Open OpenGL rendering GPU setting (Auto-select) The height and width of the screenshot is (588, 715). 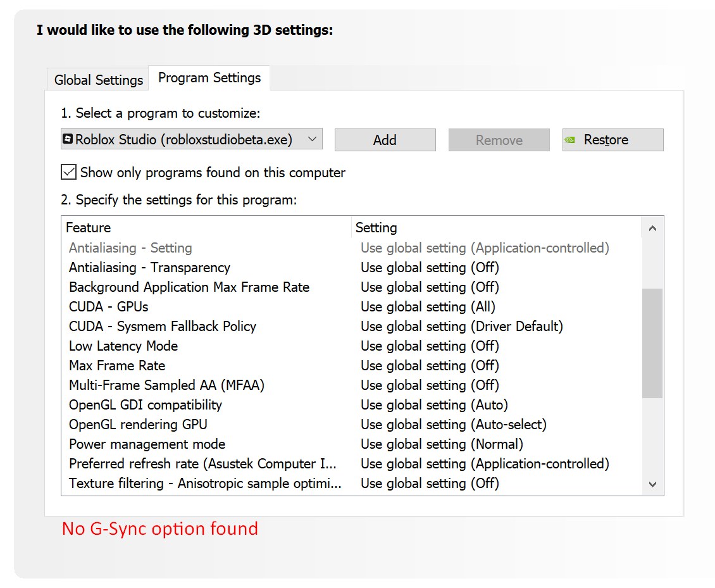point(454,424)
